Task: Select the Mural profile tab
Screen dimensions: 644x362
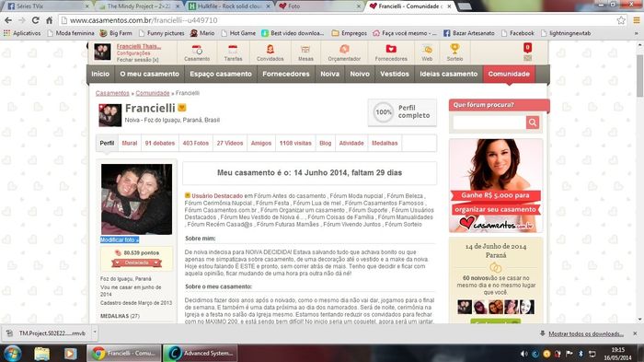Action: pyautogui.click(x=130, y=143)
